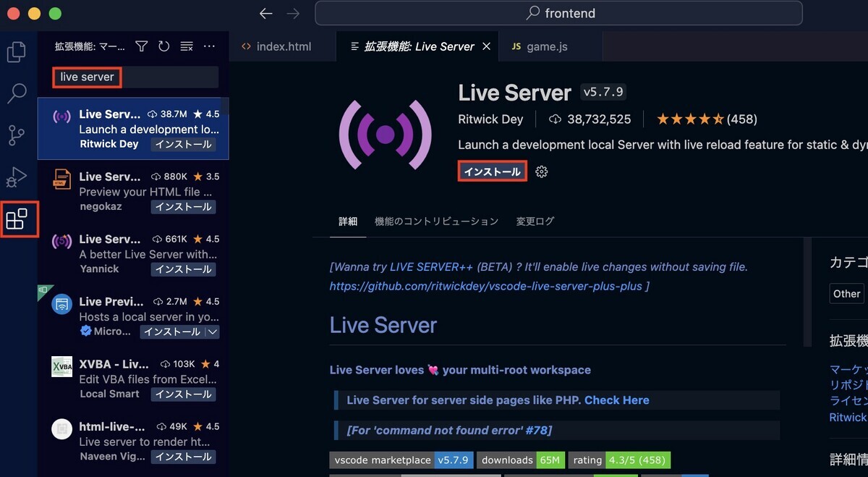Click the リポジトリ repository link

click(848, 385)
